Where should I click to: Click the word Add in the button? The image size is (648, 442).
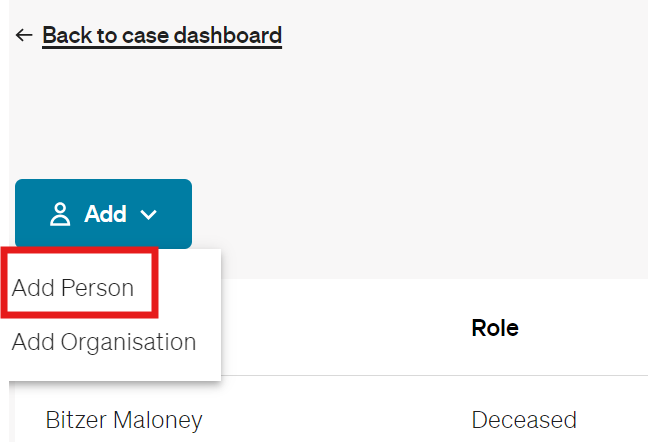coord(105,214)
